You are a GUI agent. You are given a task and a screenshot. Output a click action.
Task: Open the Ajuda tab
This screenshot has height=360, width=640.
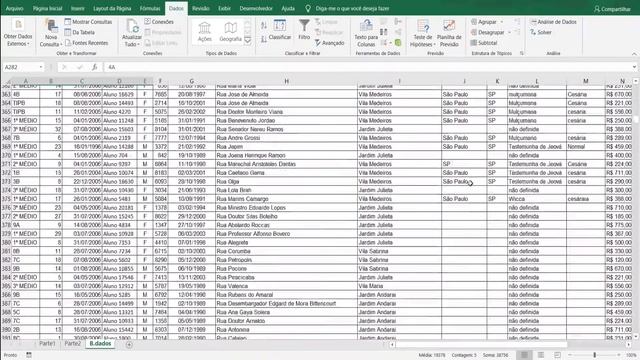(288, 9)
